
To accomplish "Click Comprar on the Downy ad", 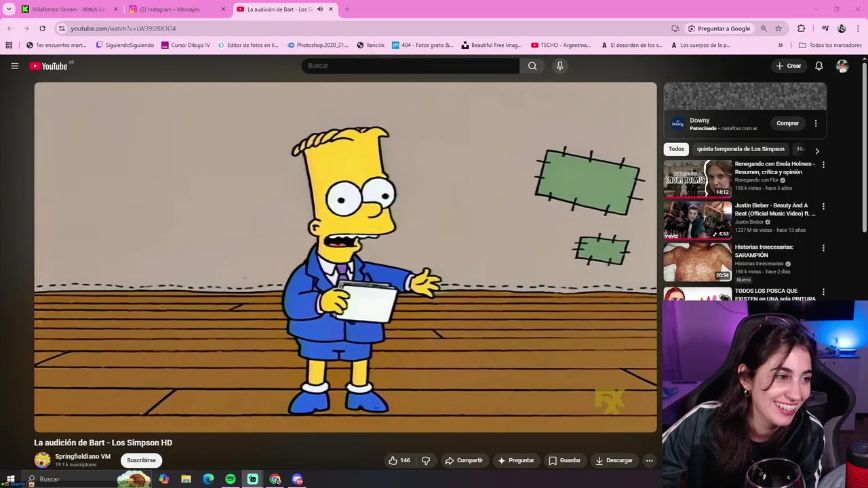I will click(787, 123).
